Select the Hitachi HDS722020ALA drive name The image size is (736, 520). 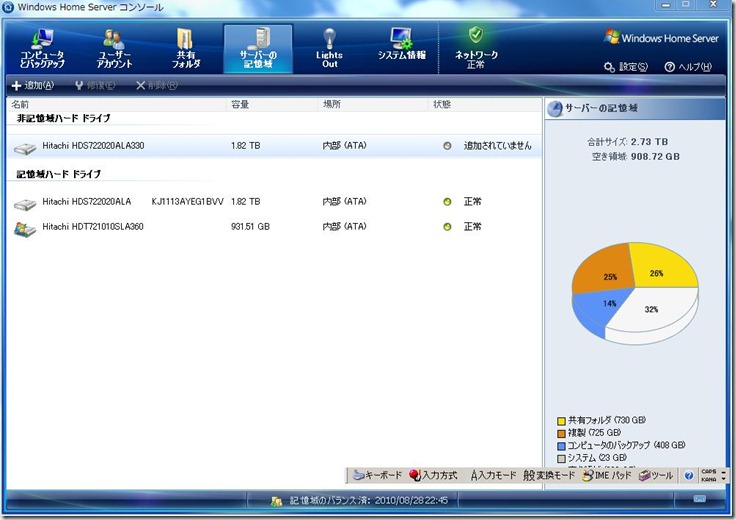tap(86, 202)
